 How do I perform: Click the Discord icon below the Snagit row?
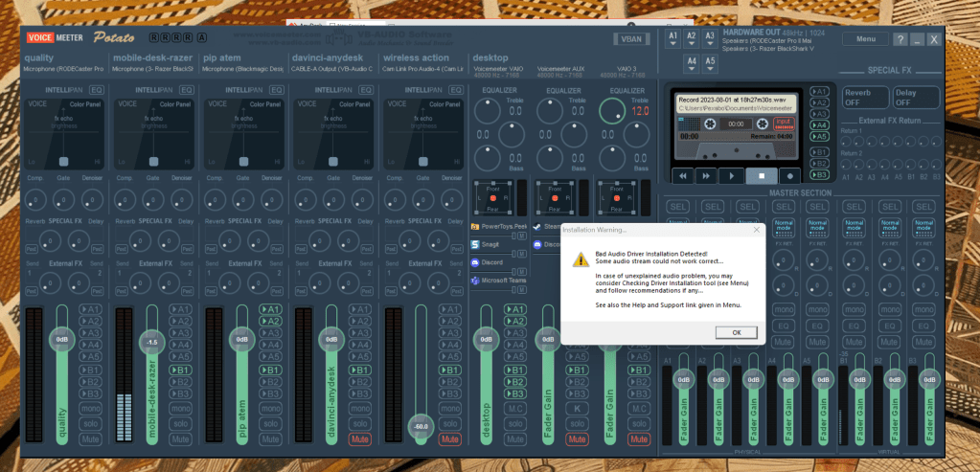(x=475, y=263)
